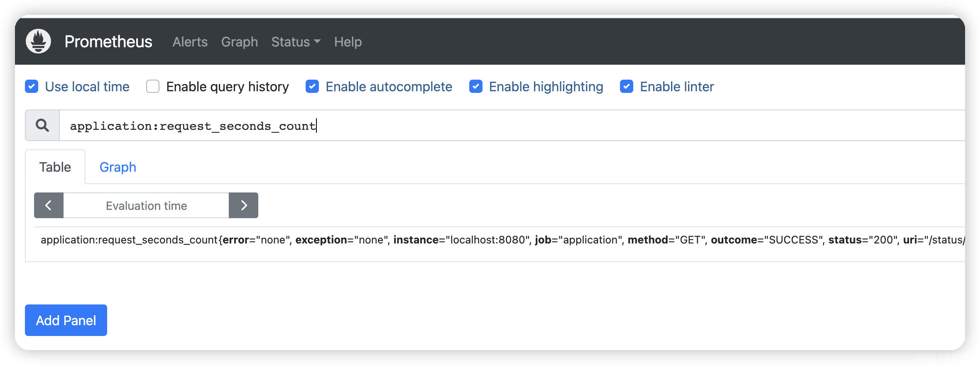
Task: Open the Alerts page in navbar
Action: tap(190, 42)
